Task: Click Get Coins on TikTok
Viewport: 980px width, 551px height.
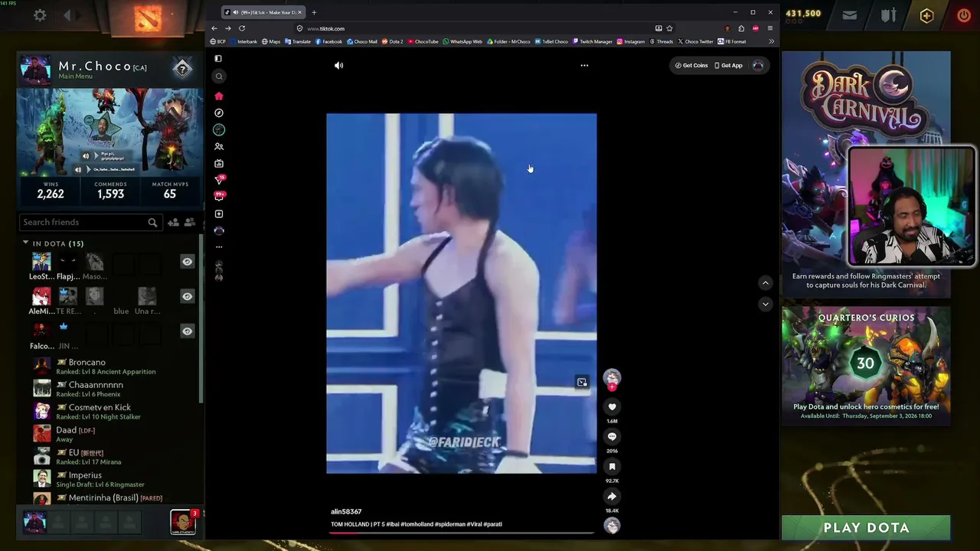Action: coord(691,66)
